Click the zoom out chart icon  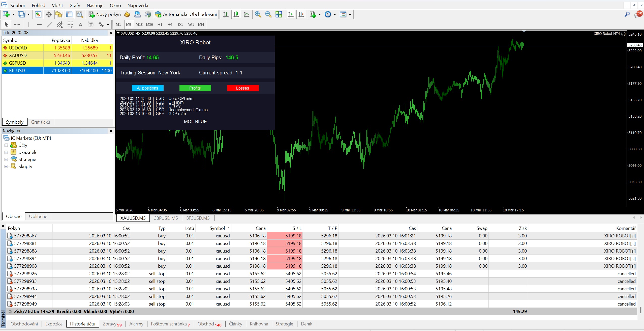(x=268, y=14)
